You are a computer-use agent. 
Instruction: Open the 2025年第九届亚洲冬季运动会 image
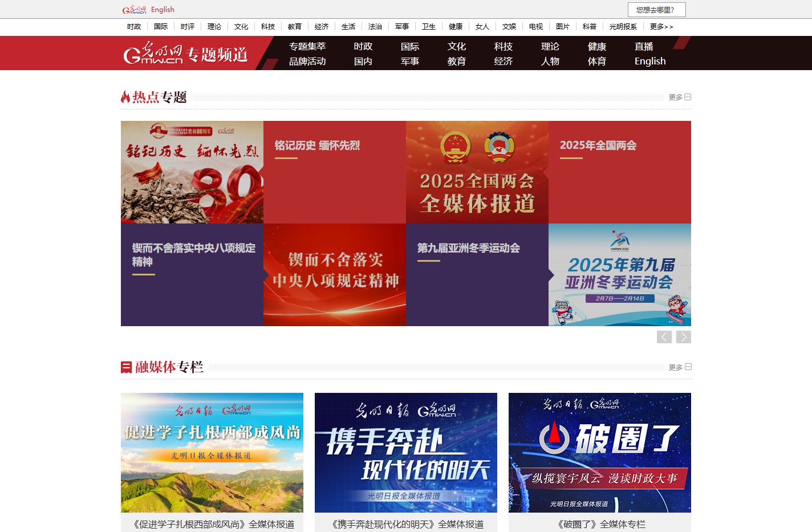click(x=620, y=275)
